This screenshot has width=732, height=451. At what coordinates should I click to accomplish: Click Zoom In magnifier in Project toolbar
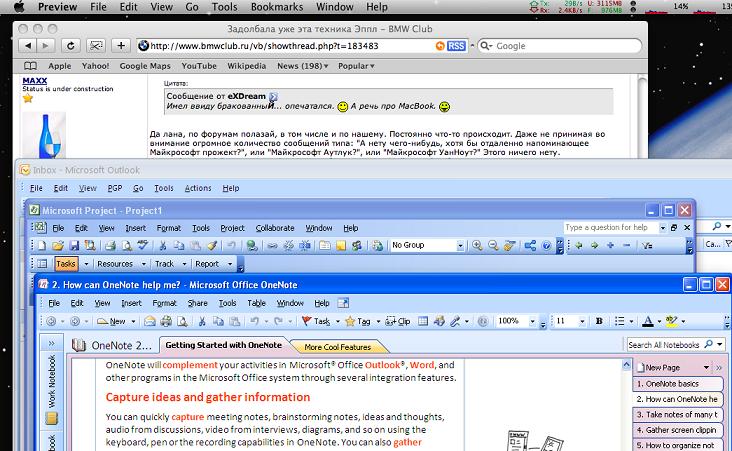(x=477, y=246)
